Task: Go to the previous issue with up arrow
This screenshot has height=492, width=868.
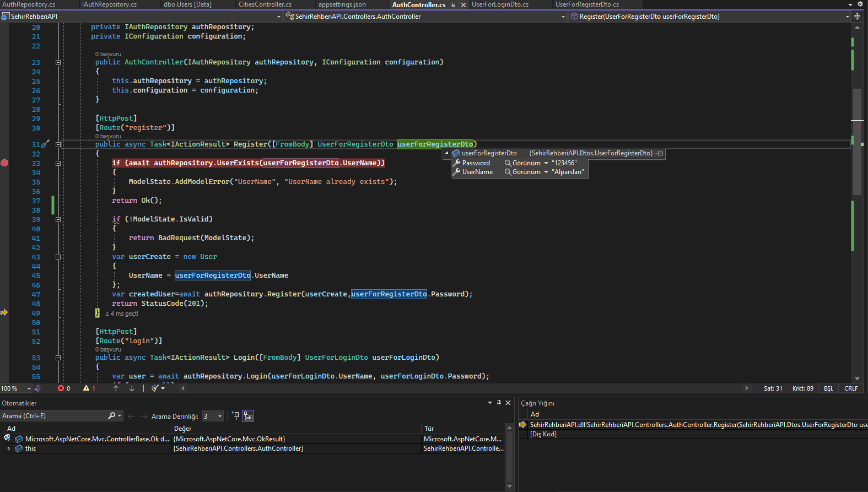Action: click(116, 388)
